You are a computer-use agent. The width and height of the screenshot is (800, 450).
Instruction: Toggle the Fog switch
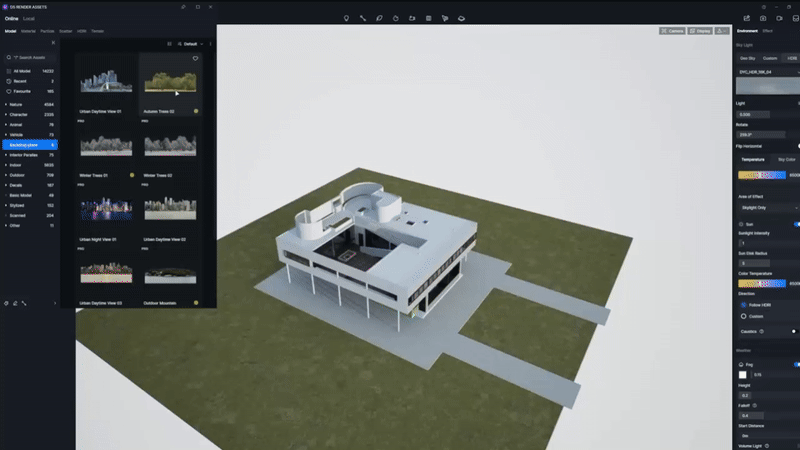pos(796,364)
